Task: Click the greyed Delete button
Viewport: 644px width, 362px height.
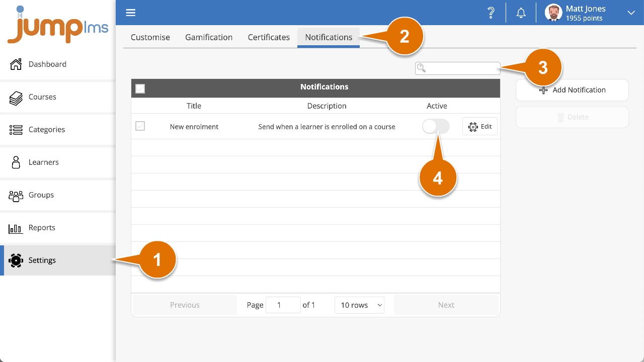Action: pos(572,117)
